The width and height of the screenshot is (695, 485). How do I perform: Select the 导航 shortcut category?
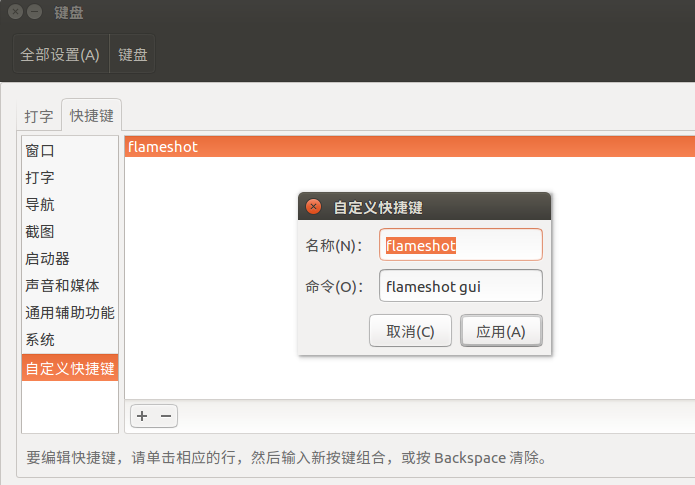[x=70, y=205]
